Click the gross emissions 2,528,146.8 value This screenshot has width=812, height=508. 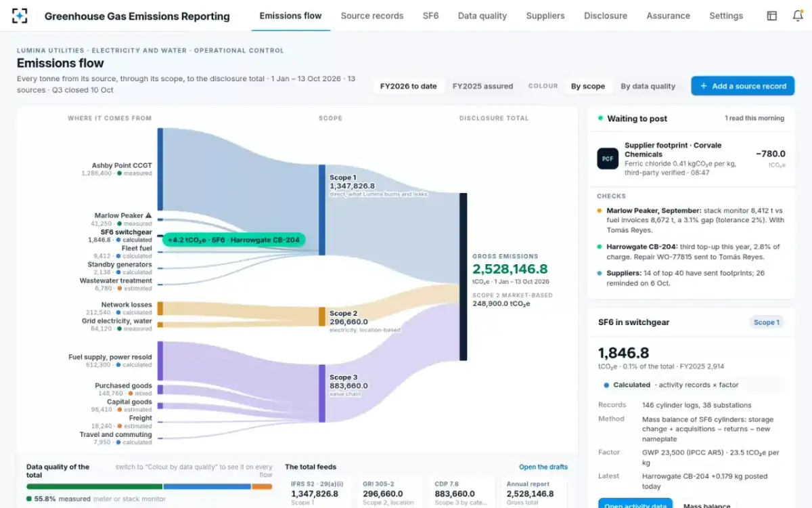(x=510, y=269)
